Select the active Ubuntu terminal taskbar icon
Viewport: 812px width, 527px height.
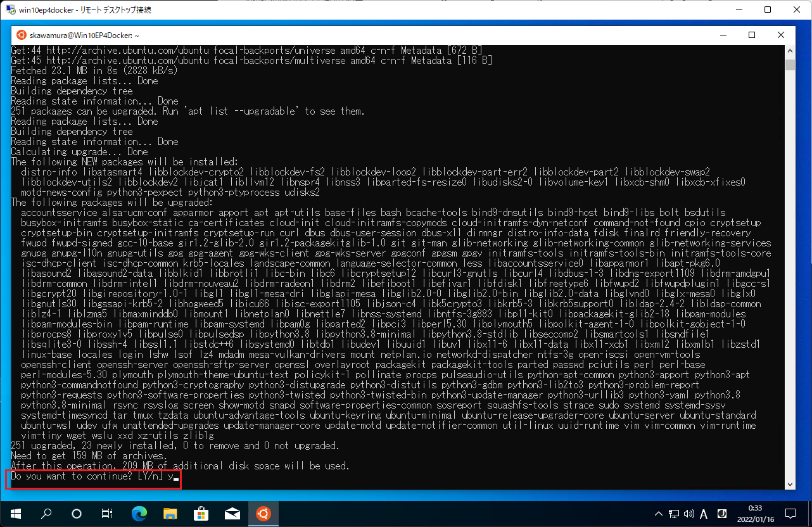coord(263,512)
